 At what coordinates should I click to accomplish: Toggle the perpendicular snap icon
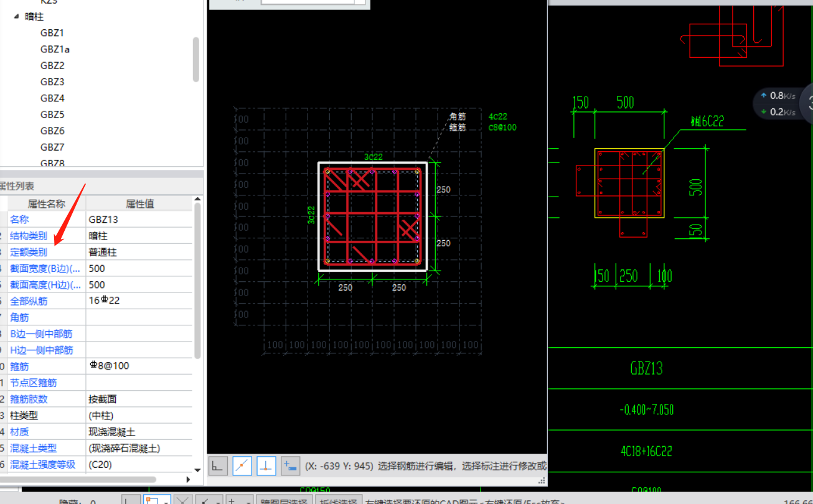[266, 465]
